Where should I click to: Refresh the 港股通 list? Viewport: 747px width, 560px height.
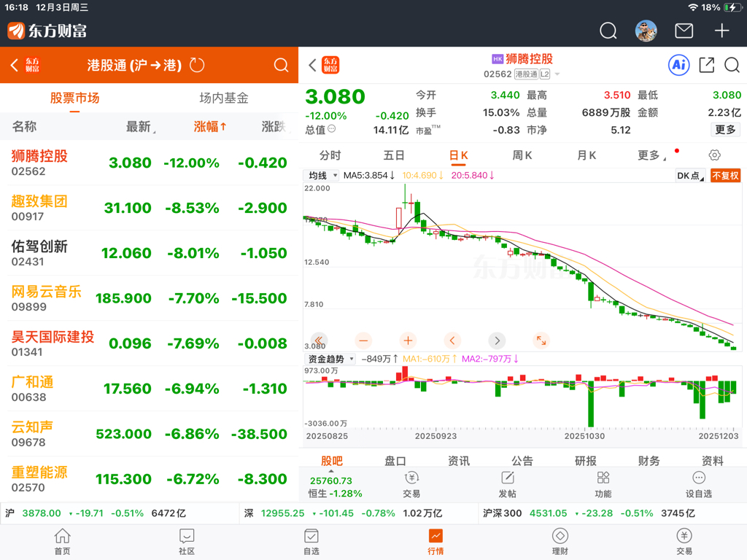click(x=197, y=65)
